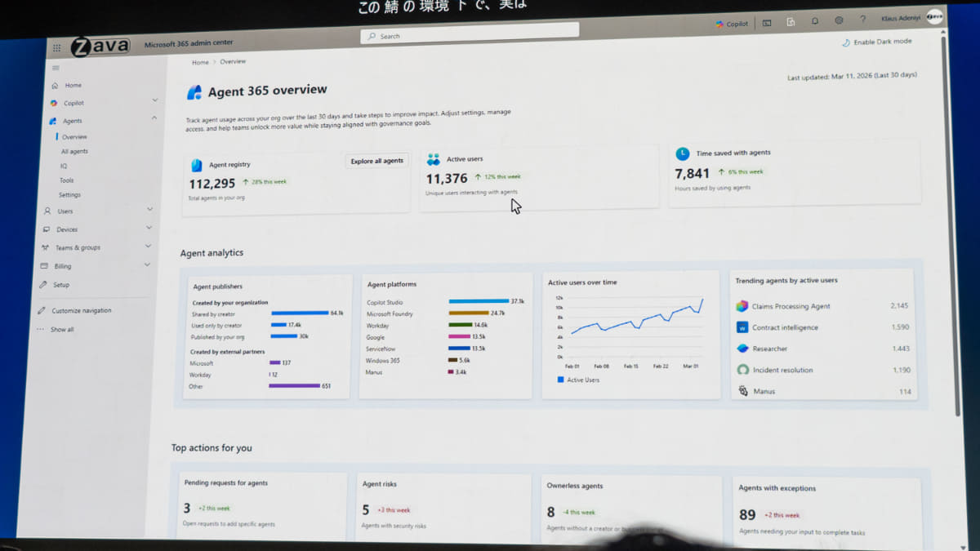Expand the Copilot section chevron

[x=155, y=100]
